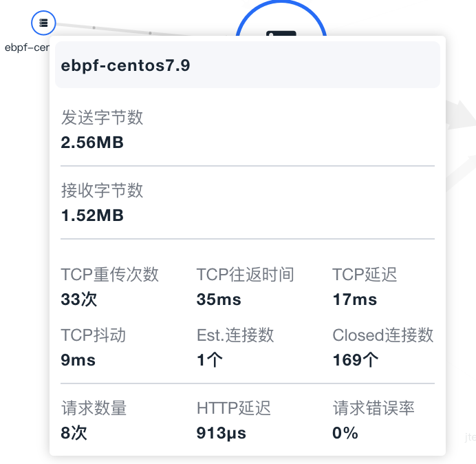Select the 2.56MB sent bytes value
Image resolution: width=476 pixels, height=464 pixels.
pos(92,143)
